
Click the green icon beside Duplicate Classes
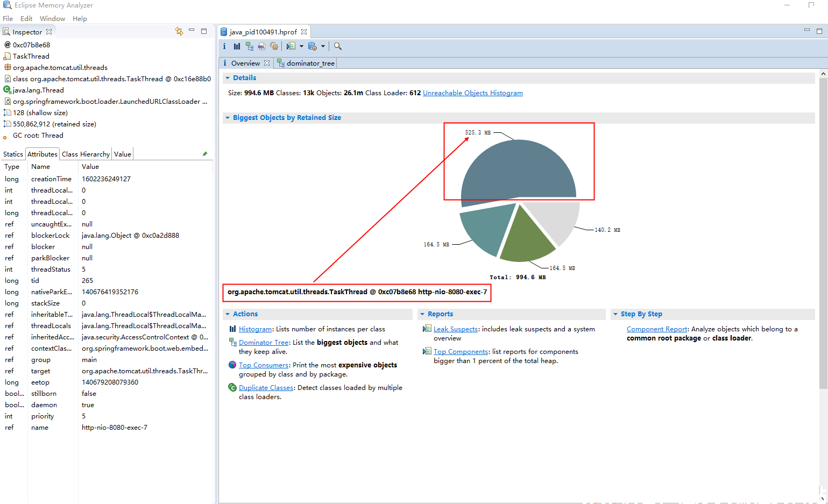tap(232, 387)
